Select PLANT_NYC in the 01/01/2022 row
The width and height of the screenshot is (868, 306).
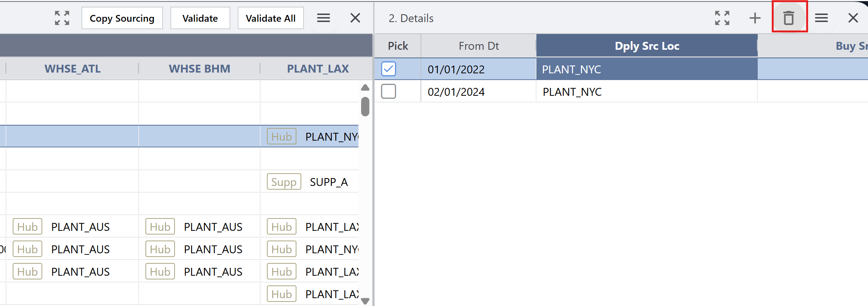pos(647,69)
